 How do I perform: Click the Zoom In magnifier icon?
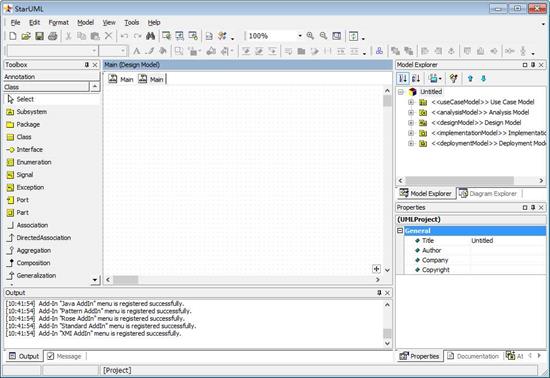tap(310, 36)
